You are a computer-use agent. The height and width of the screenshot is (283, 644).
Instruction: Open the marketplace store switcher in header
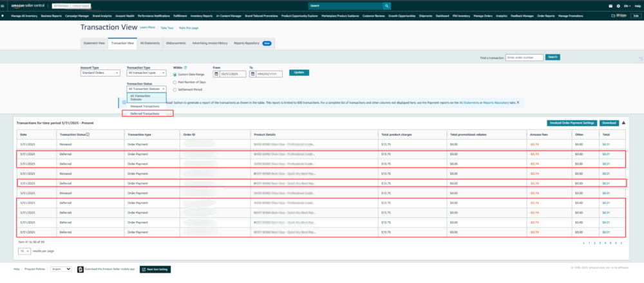tap(72, 6)
